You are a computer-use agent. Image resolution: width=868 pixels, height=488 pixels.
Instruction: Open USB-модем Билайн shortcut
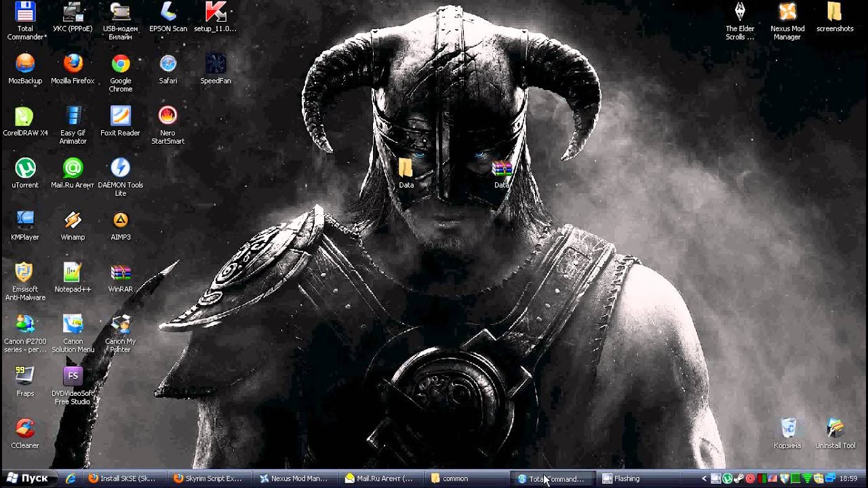[x=121, y=21]
